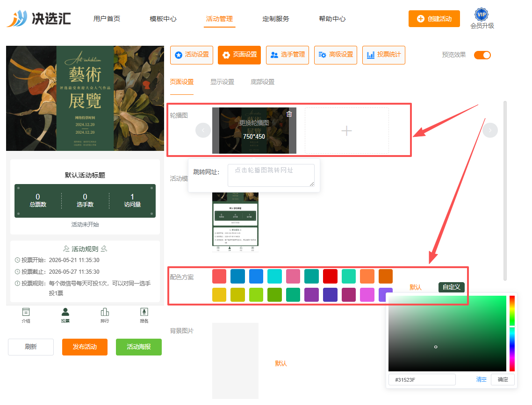This screenshot has width=532, height=405.
Task: Open 投票 tab icon in phone preview
Action: pyautogui.click(x=65, y=315)
